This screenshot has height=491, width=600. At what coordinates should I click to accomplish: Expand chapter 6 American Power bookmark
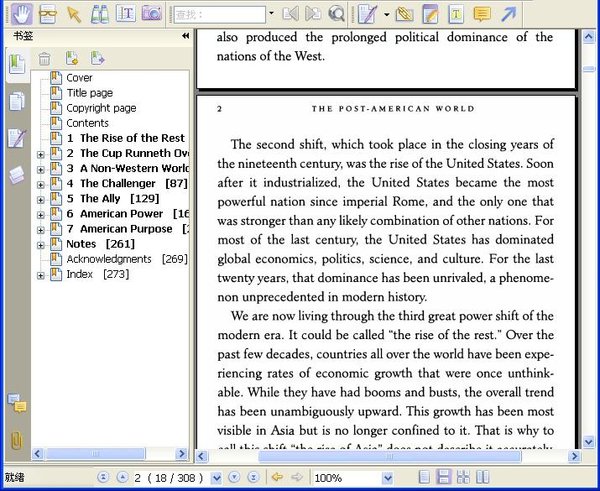click(x=41, y=215)
